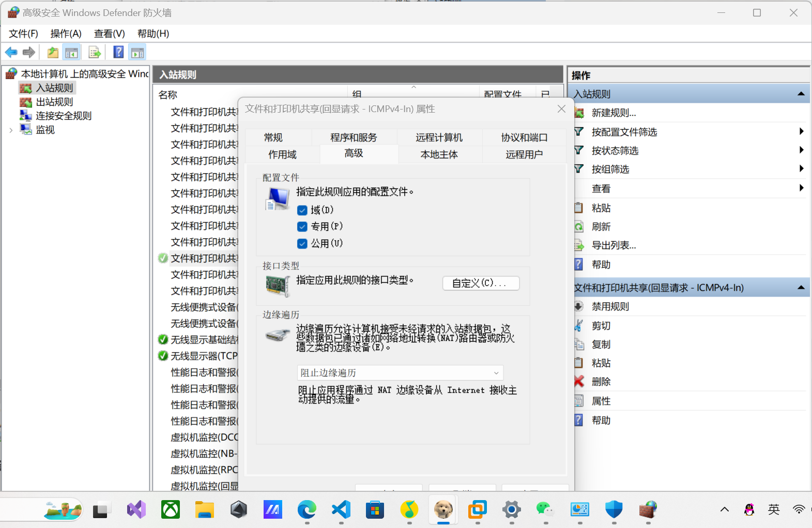This screenshot has height=528, width=812.
Task: Sort the rule list by the 名称 column header
Action: (x=251, y=95)
